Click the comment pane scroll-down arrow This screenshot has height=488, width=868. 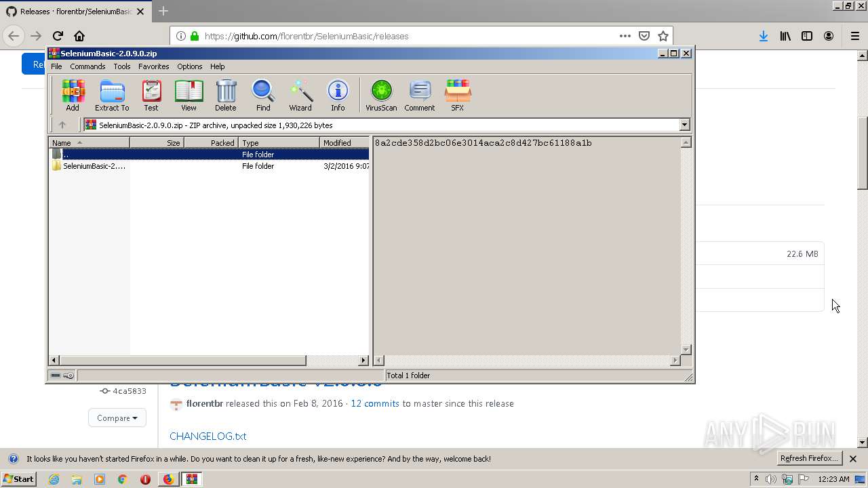coord(686,349)
